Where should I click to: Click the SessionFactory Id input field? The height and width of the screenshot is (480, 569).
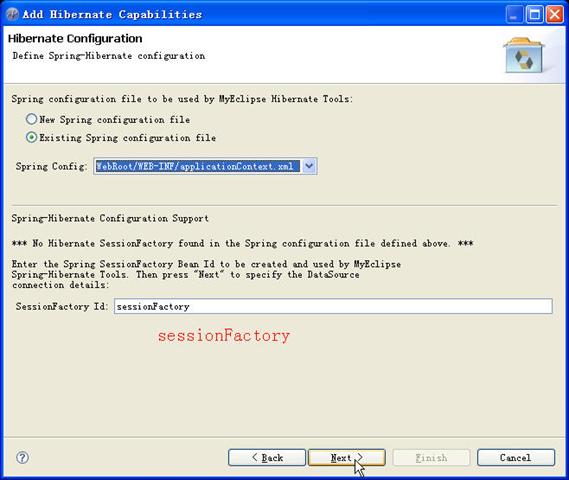(x=333, y=306)
